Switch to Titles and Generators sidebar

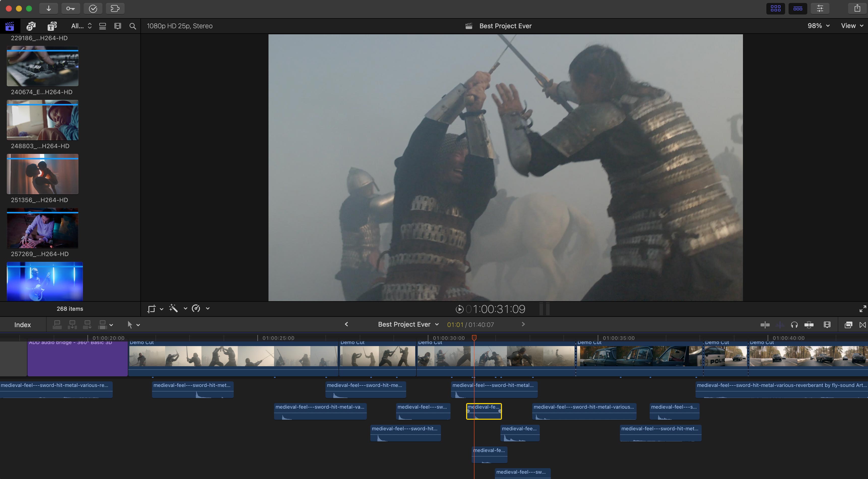point(52,26)
